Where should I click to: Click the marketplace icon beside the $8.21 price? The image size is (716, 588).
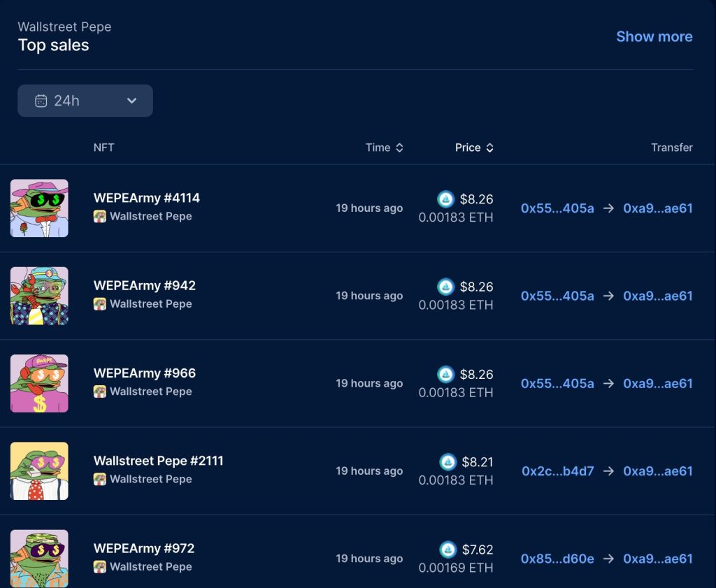pyautogui.click(x=447, y=462)
